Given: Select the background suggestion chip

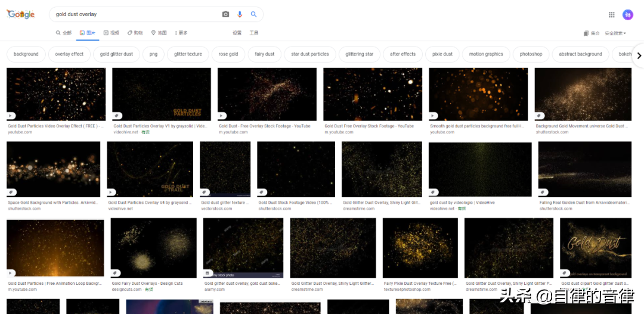Looking at the screenshot, I should click(26, 54).
